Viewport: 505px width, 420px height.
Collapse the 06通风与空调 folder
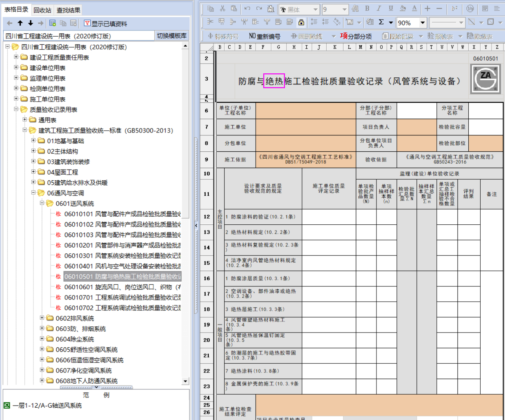[33, 192]
